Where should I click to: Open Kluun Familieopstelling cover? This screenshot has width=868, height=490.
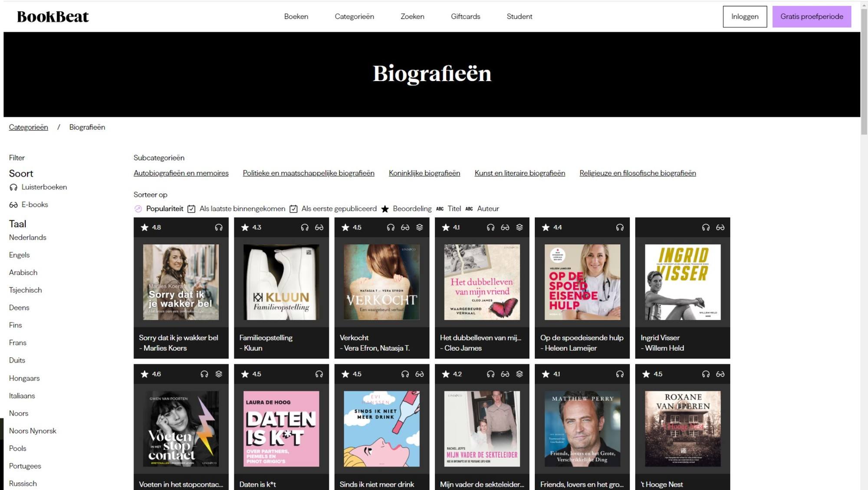click(281, 282)
